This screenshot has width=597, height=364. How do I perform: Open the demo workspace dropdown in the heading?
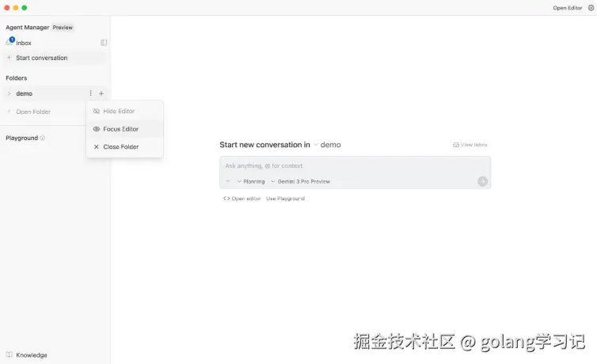[328, 145]
